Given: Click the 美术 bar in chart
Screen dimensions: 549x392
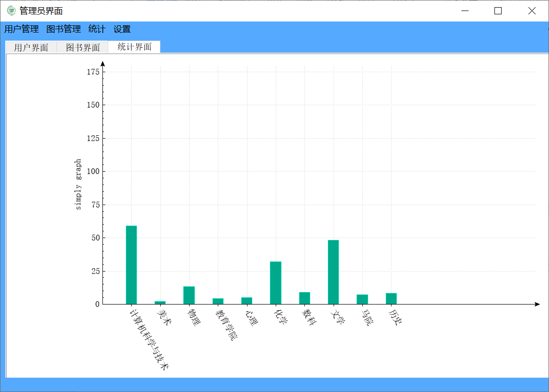Looking at the screenshot, I should (x=160, y=303).
